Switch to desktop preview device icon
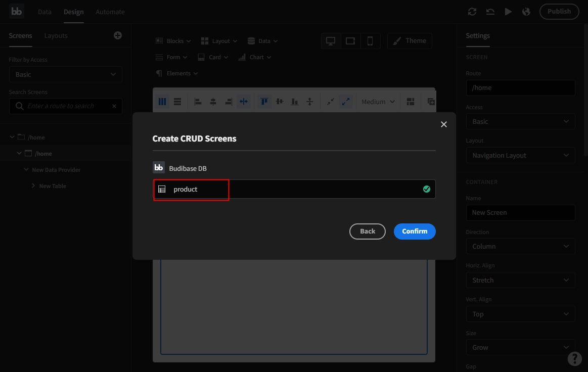 [331, 41]
